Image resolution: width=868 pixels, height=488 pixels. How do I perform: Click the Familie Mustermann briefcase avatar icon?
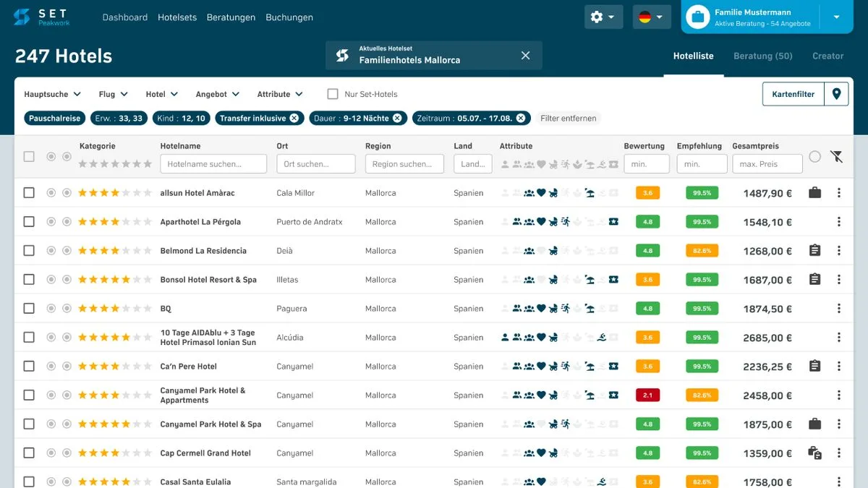point(697,17)
